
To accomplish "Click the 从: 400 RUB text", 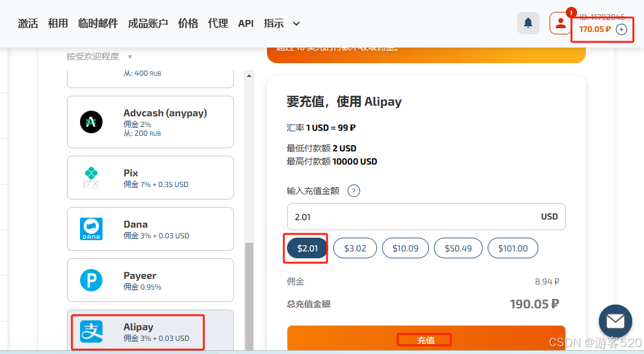I will point(142,73).
